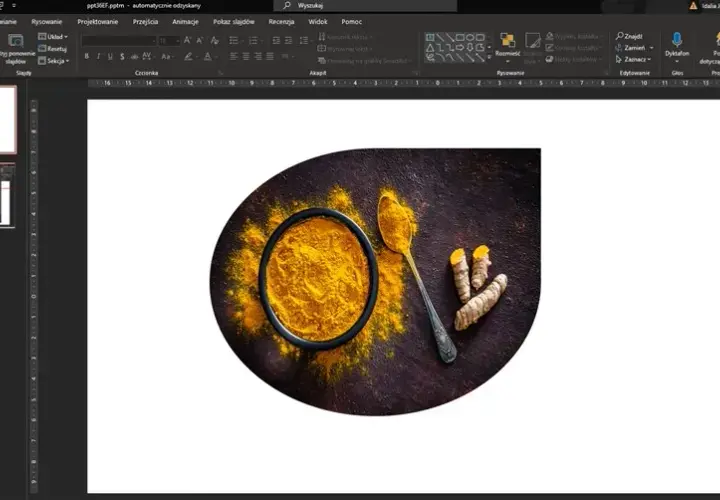The width and height of the screenshot is (720, 500).
Task: Switch to the Animacje tab
Action: coord(185,22)
